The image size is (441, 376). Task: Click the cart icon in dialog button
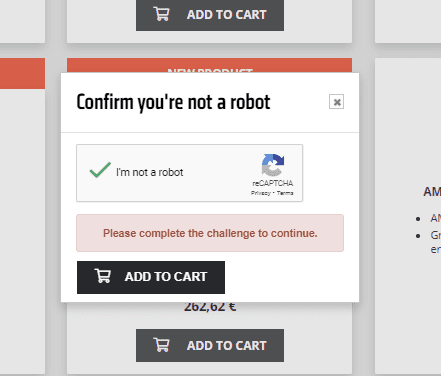tap(103, 276)
